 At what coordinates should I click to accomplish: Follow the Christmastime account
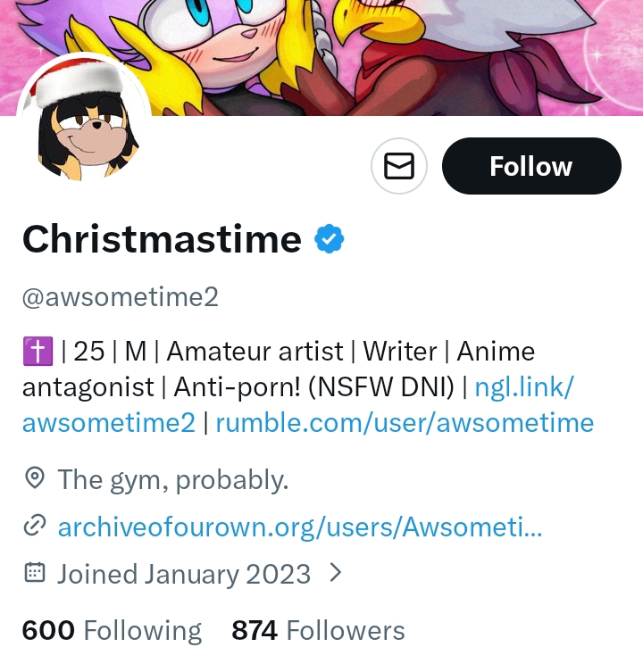click(x=530, y=166)
